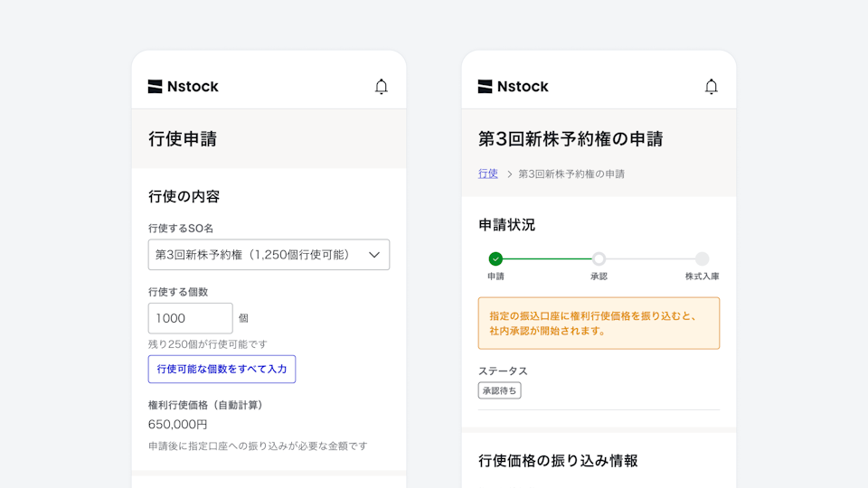Viewport: 868px width, 488px height.
Task: Click the 650,000円 exercise price value
Action: (178, 424)
